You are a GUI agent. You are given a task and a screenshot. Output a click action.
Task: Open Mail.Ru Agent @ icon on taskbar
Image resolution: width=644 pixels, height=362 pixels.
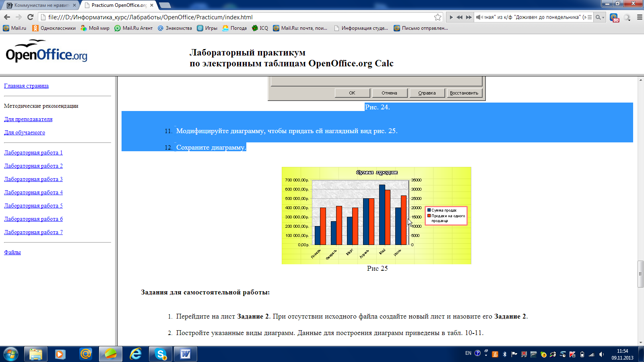[85, 354]
